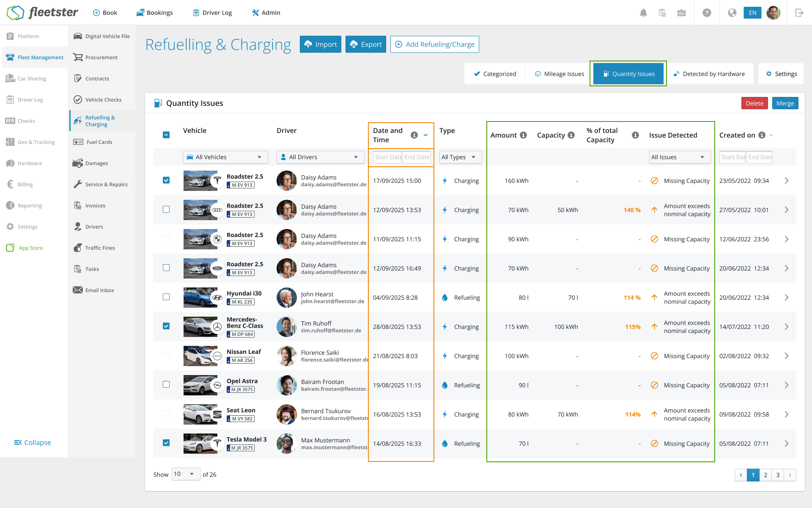Click the Merge button
This screenshot has width=812, height=508.
[x=785, y=103]
